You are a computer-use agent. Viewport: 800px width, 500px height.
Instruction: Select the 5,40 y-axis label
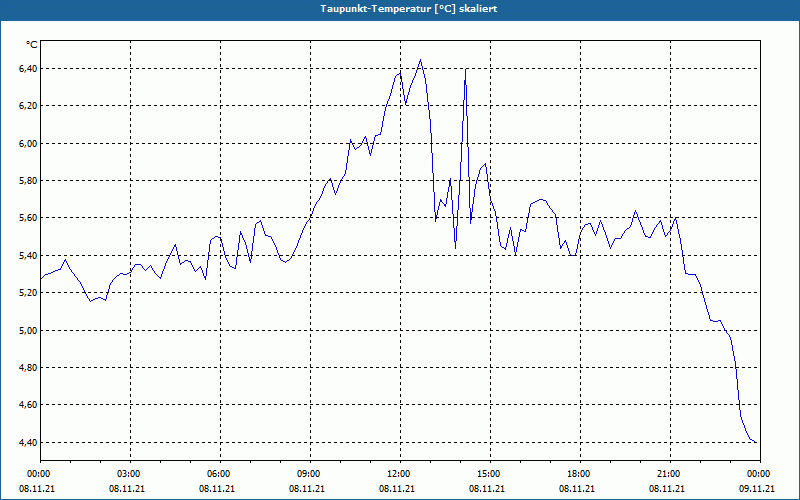[x=28, y=255]
